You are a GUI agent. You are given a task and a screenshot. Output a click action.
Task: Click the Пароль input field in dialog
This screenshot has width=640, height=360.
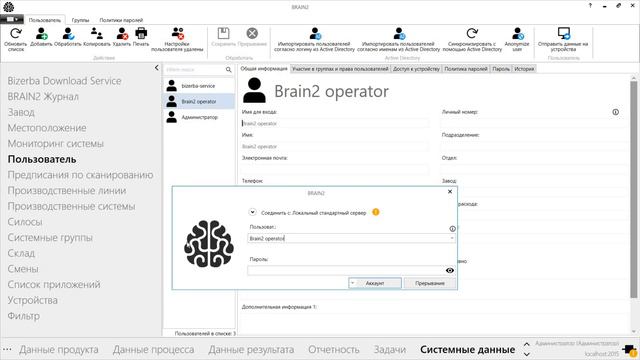(x=346, y=270)
